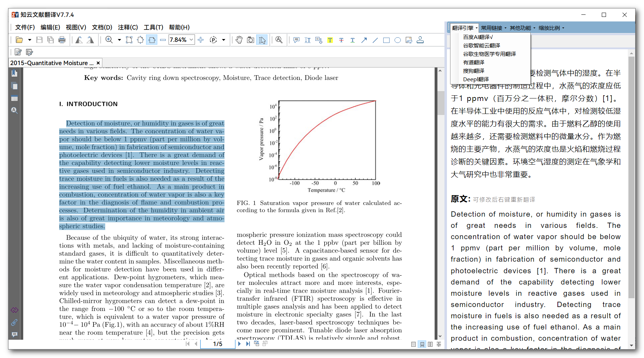Choose the yellow Highlight text tool
Image resolution: width=644 pixels, height=358 pixels.
click(x=330, y=40)
